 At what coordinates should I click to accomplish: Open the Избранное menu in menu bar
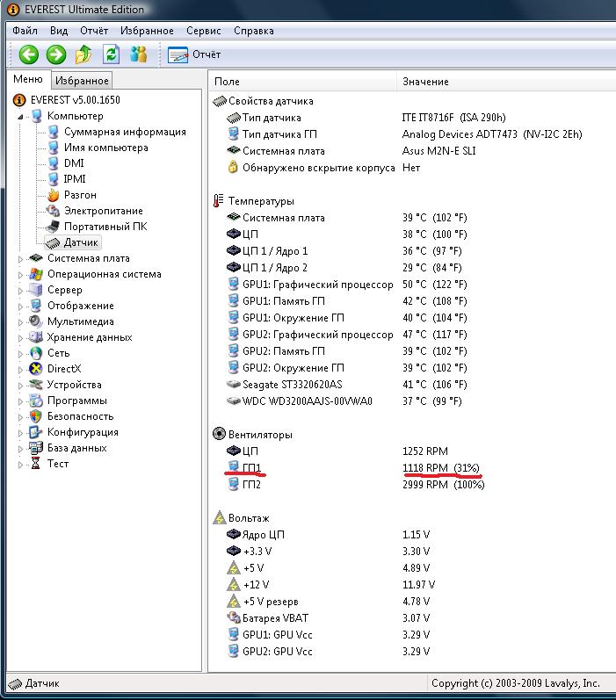(x=147, y=31)
